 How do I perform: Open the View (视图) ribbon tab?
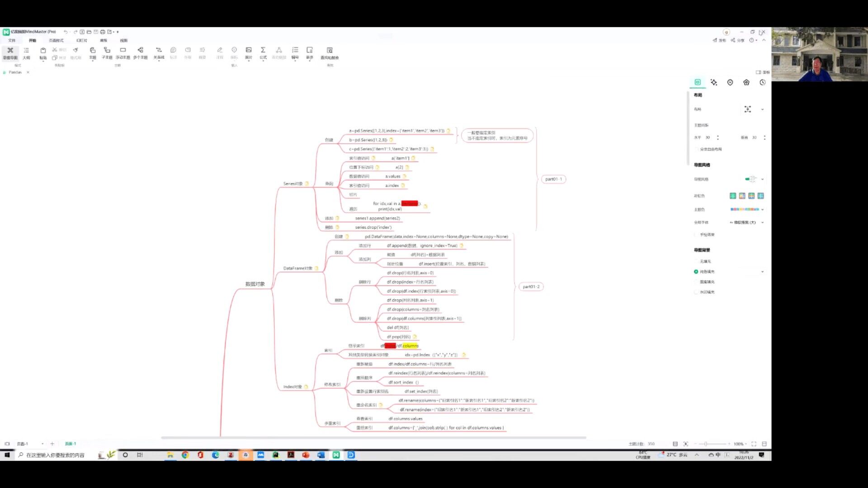(x=123, y=41)
